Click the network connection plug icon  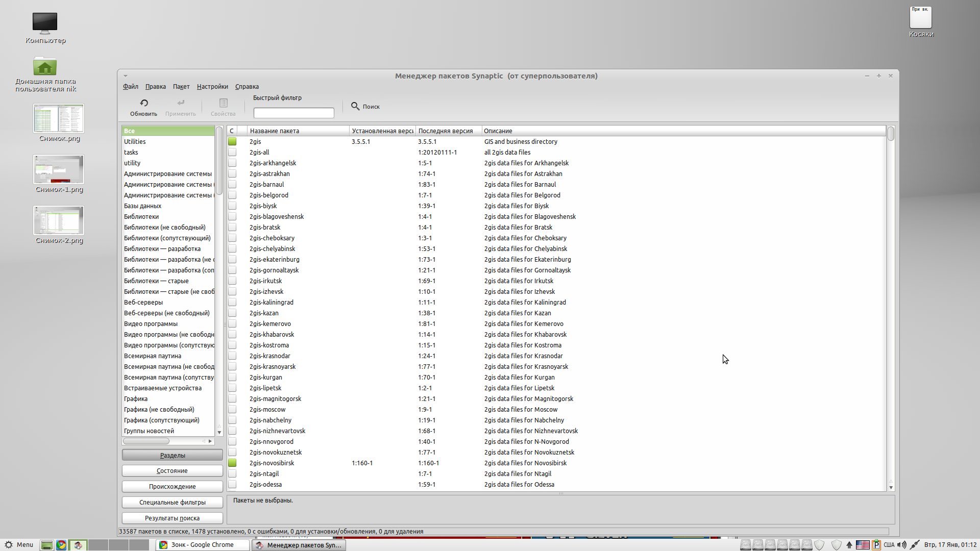tap(915, 545)
